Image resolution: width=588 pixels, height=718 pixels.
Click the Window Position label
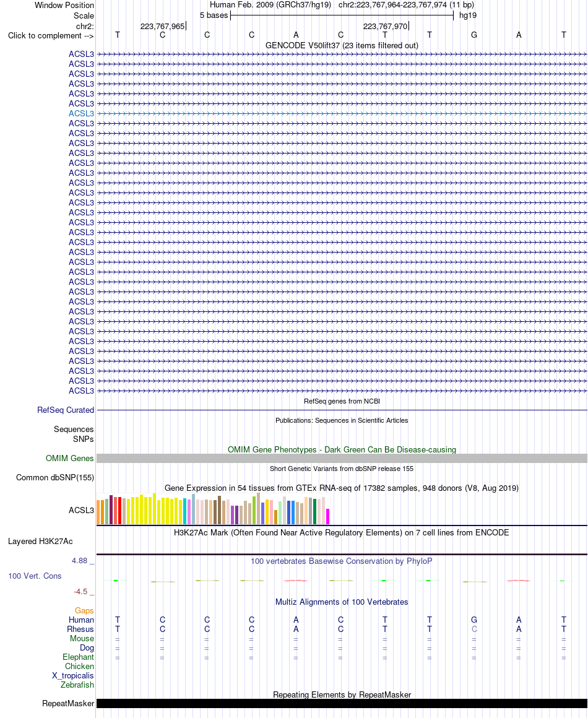[x=64, y=6]
